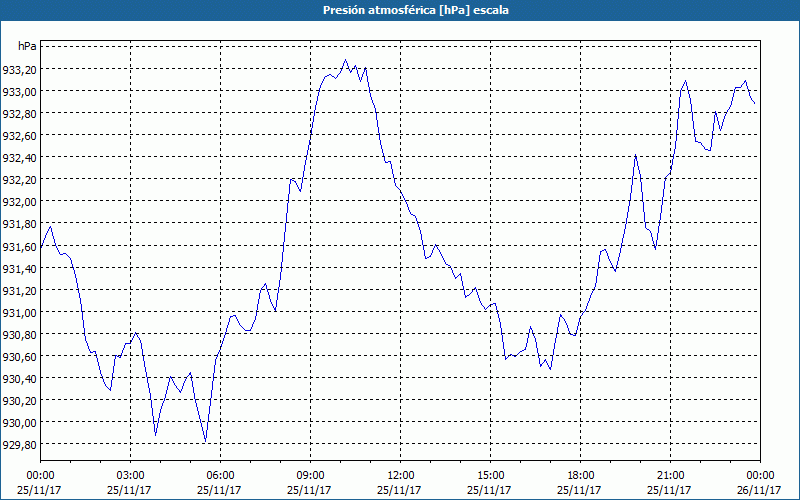Click the 15:00 time axis label
800x500 pixels.
[490, 475]
